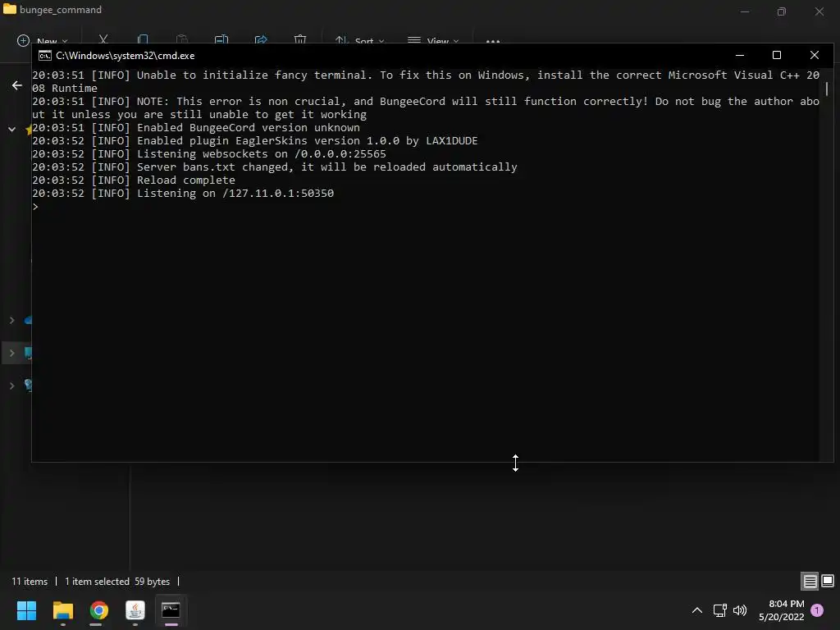Open Windows Start menu
The width and height of the screenshot is (840, 630).
point(26,610)
